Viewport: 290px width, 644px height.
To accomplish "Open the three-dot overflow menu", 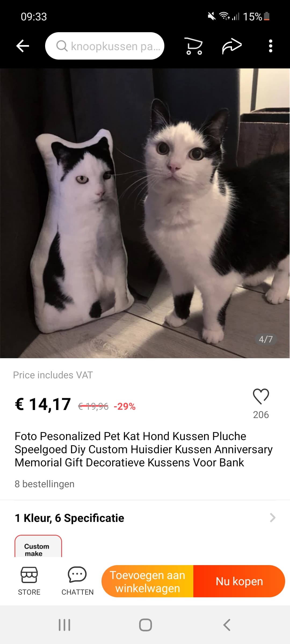I will [x=271, y=46].
